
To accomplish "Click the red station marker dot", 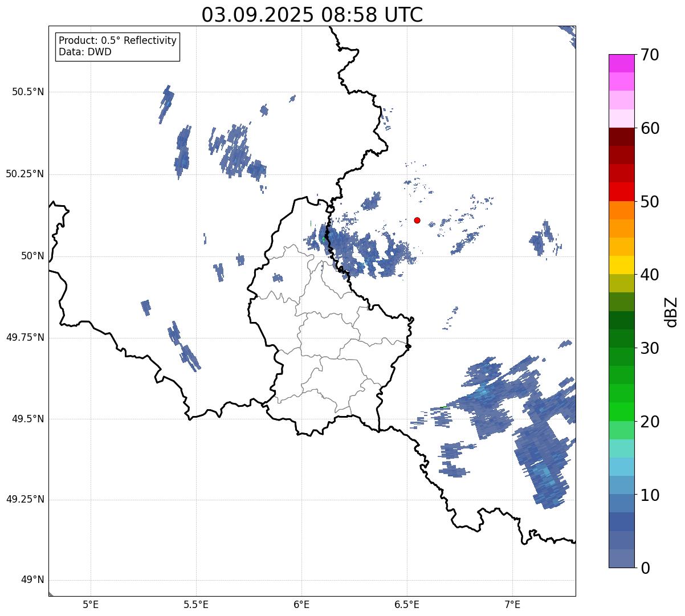I will pyautogui.click(x=417, y=220).
